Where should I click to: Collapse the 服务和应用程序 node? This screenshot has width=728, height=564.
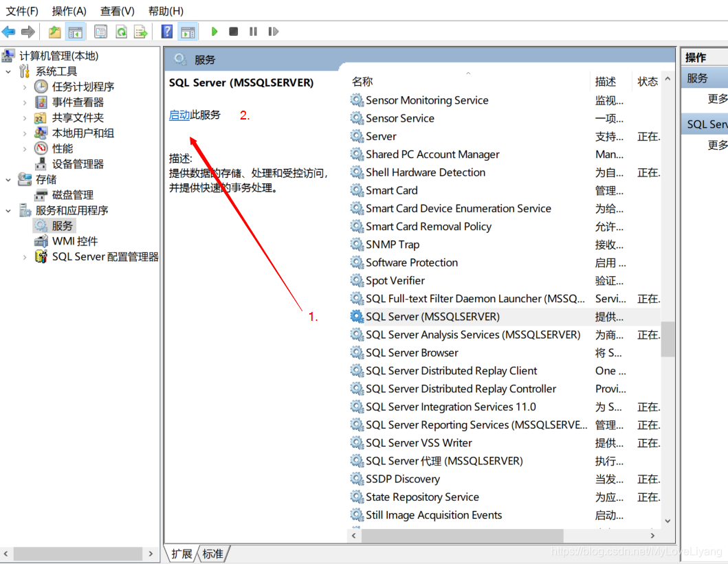tap(8, 211)
